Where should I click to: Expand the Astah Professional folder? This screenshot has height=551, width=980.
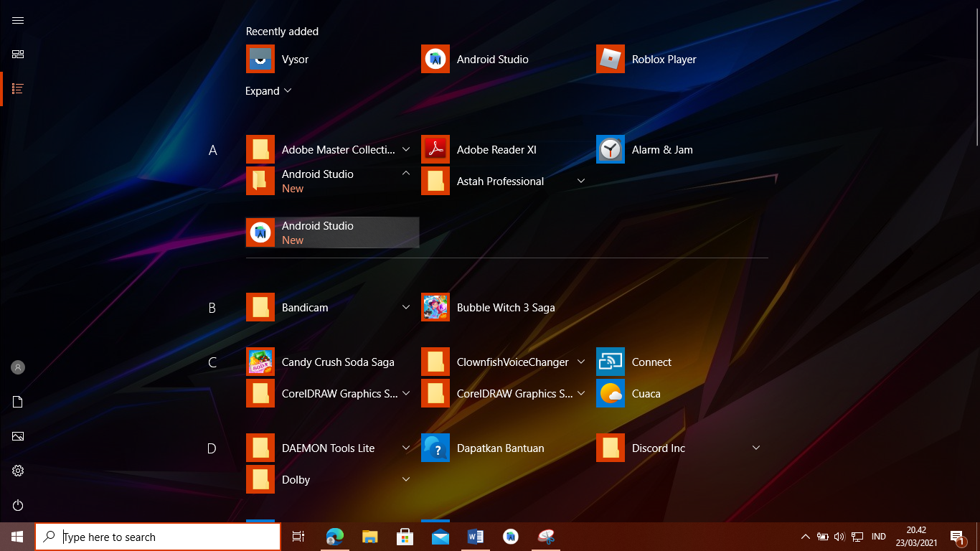tap(581, 181)
